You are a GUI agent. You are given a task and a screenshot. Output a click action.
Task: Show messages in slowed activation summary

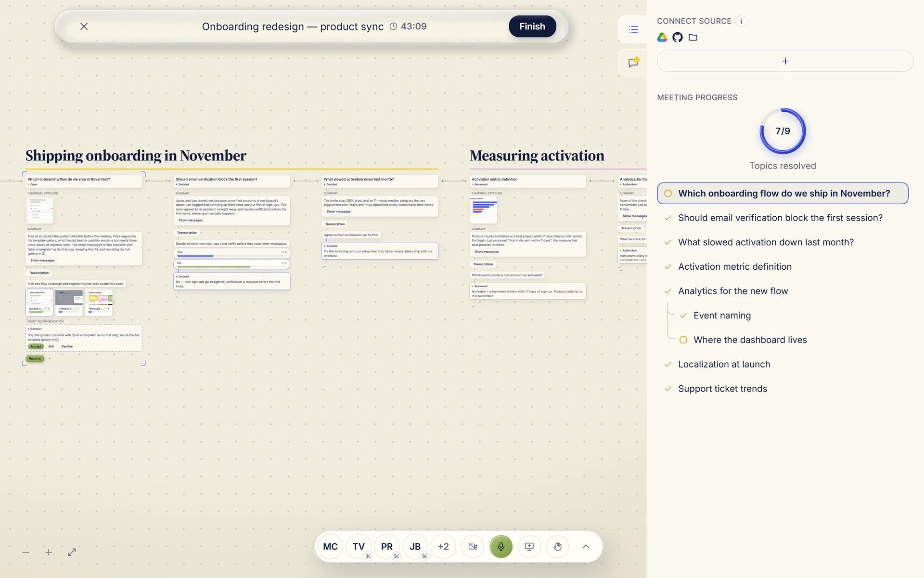click(x=339, y=212)
